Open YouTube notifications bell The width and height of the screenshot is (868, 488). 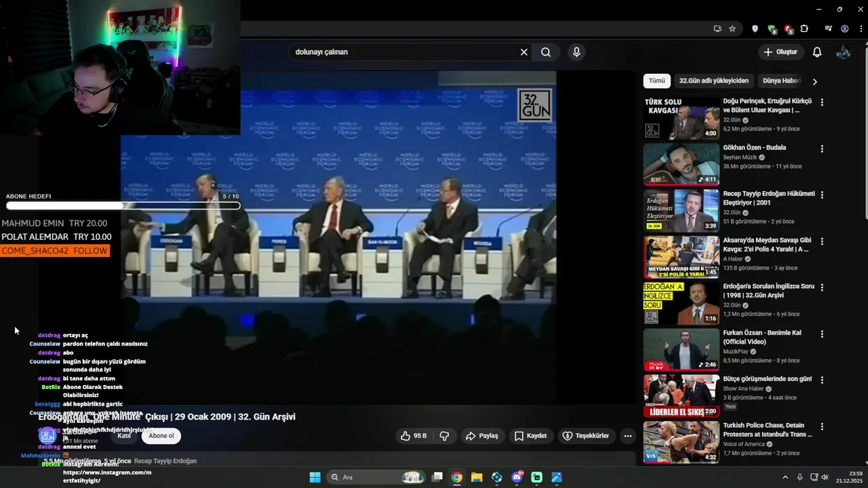(x=817, y=52)
